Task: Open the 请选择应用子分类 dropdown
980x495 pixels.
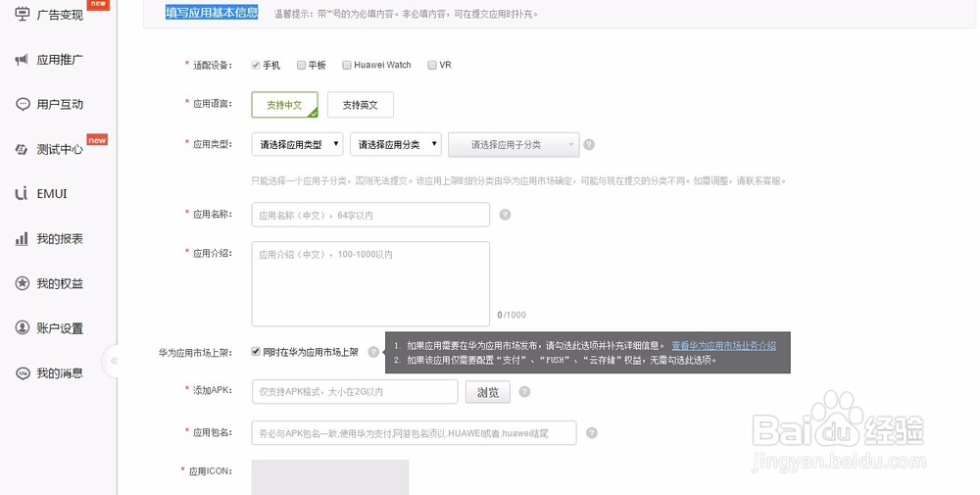Action: [514, 144]
